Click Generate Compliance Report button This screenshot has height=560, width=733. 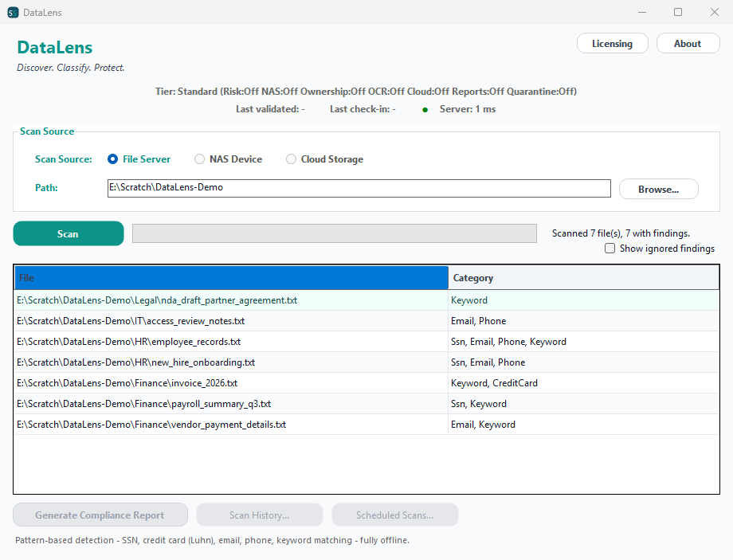pyautogui.click(x=100, y=515)
